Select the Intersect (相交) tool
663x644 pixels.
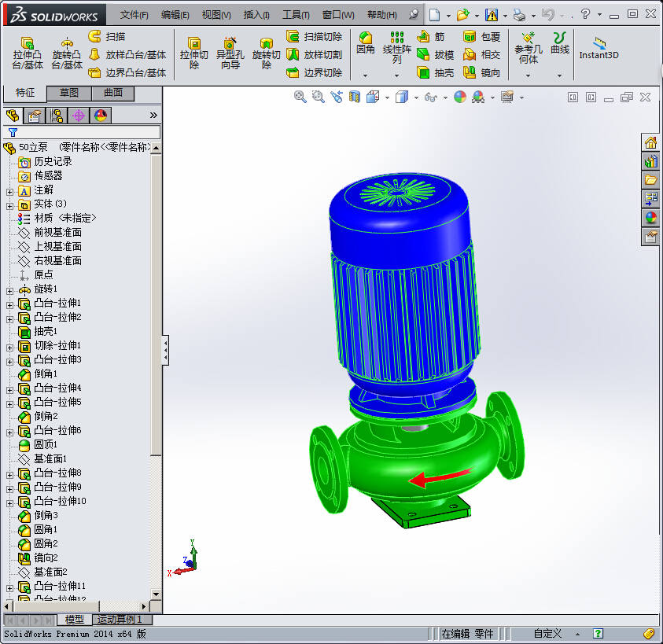(481, 54)
